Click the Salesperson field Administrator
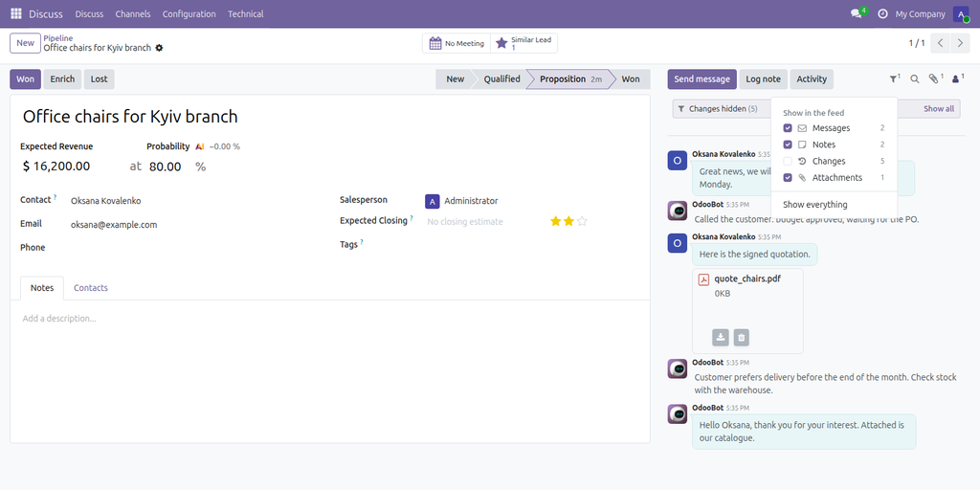The height and width of the screenshot is (490, 980). click(x=531, y=201)
